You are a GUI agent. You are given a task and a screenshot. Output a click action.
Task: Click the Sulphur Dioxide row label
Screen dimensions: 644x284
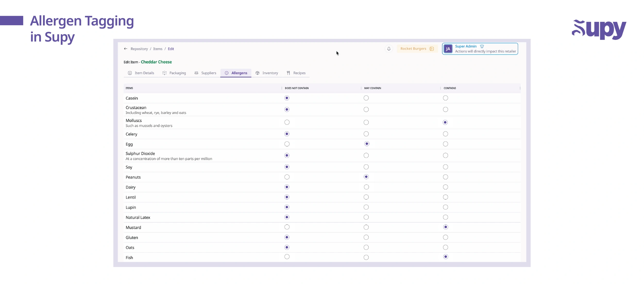pyautogui.click(x=140, y=154)
